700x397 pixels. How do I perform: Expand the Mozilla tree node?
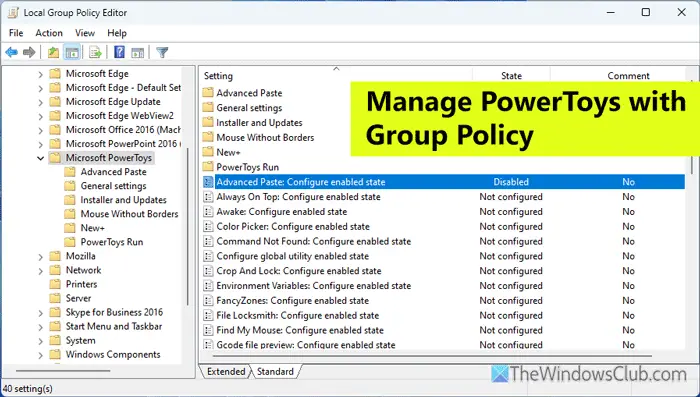click(41, 257)
